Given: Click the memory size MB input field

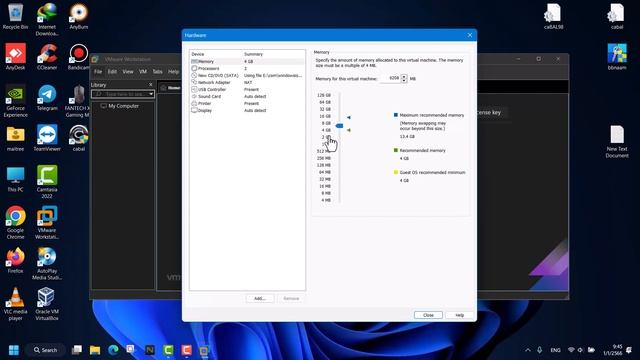Looking at the screenshot, I should click(x=391, y=78).
